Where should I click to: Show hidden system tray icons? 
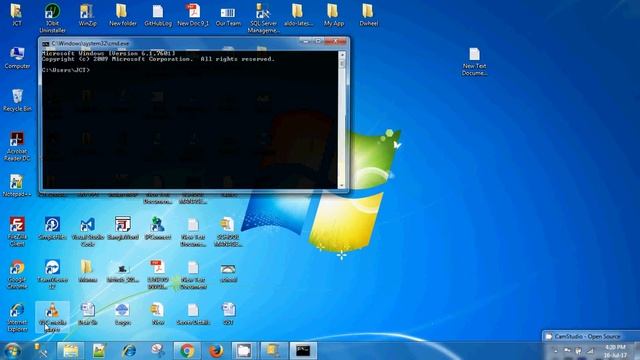(x=556, y=351)
